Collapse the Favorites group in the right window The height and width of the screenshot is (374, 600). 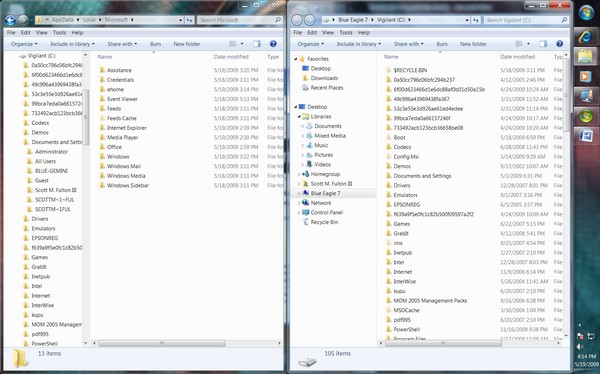click(x=295, y=59)
